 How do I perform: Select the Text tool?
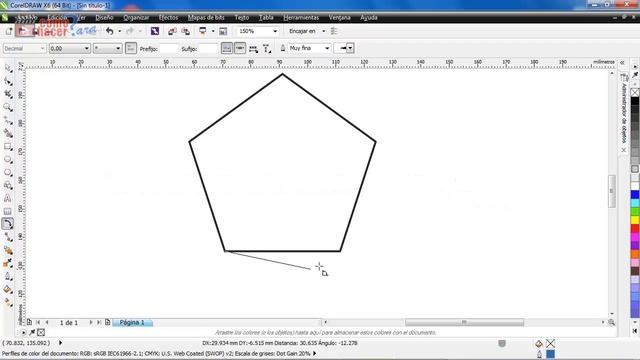[x=8, y=198]
